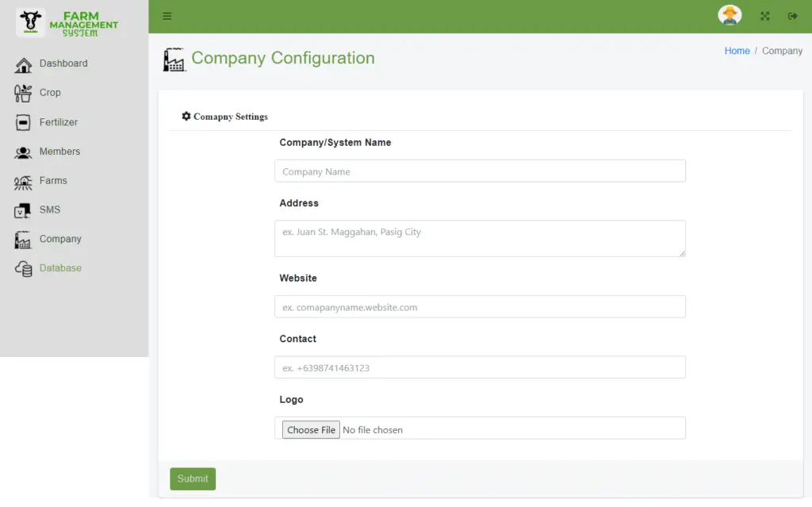Toggle the sidebar with the hamburger icon

tap(167, 15)
